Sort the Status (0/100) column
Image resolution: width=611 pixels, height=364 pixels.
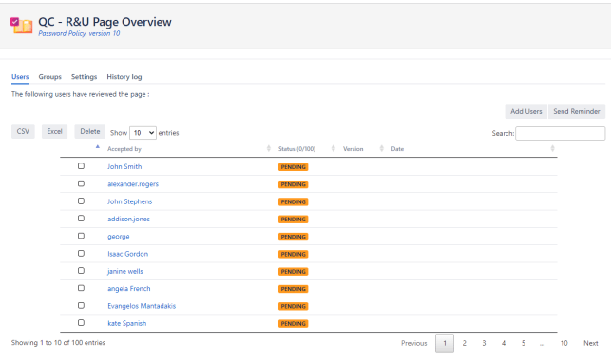coord(334,148)
